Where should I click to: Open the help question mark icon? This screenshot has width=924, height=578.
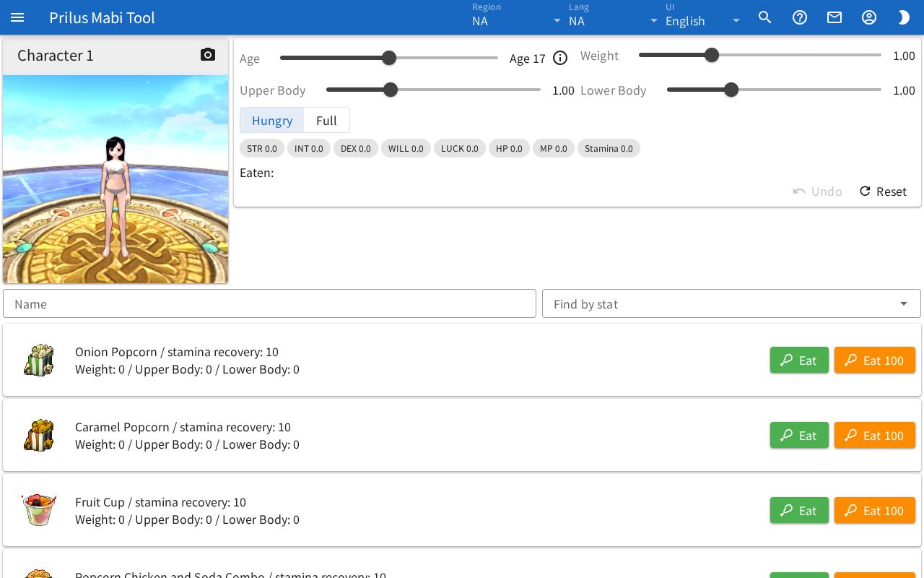(800, 17)
